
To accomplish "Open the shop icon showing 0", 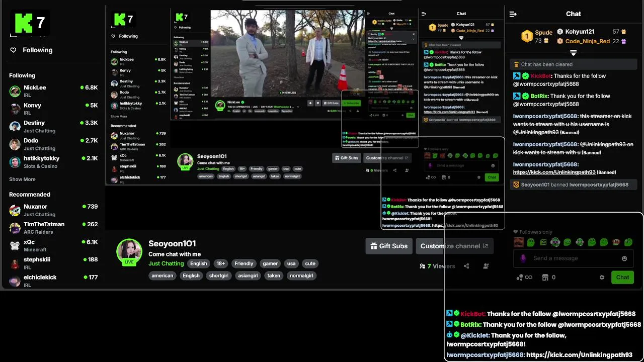I will (548, 277).
